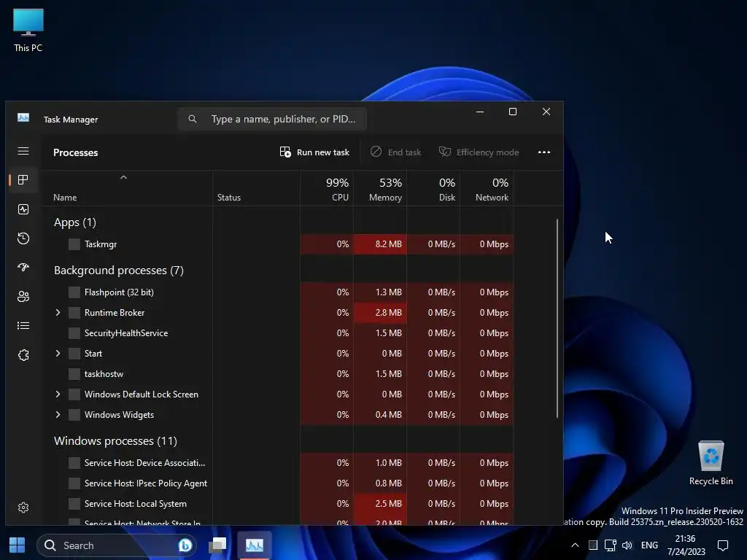This screenshot has height=560, width=747.
Task: Click the process list vertical scrollbar
Action: click(557, 319)
